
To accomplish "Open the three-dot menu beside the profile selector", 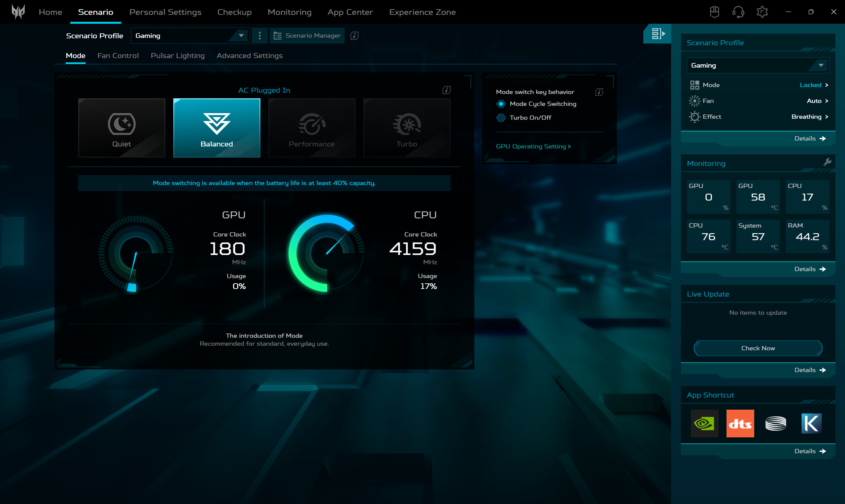I will pos(259,35).
